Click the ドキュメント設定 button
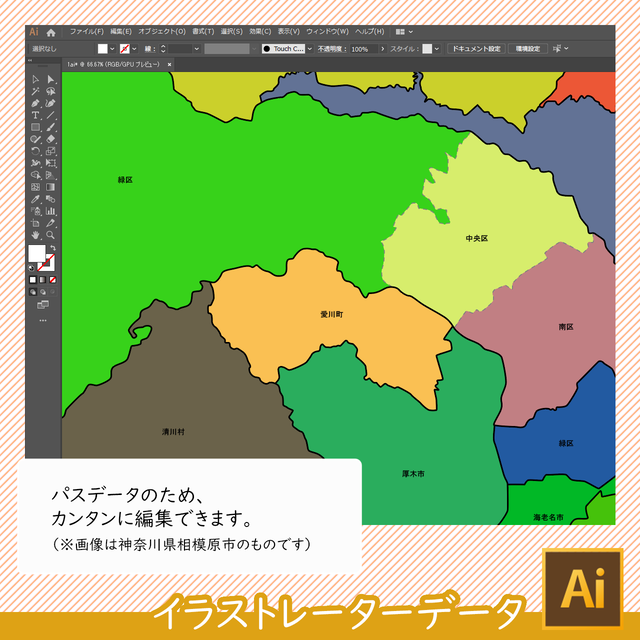This screenshot has width=640, height=640. [x=476, y=49]
